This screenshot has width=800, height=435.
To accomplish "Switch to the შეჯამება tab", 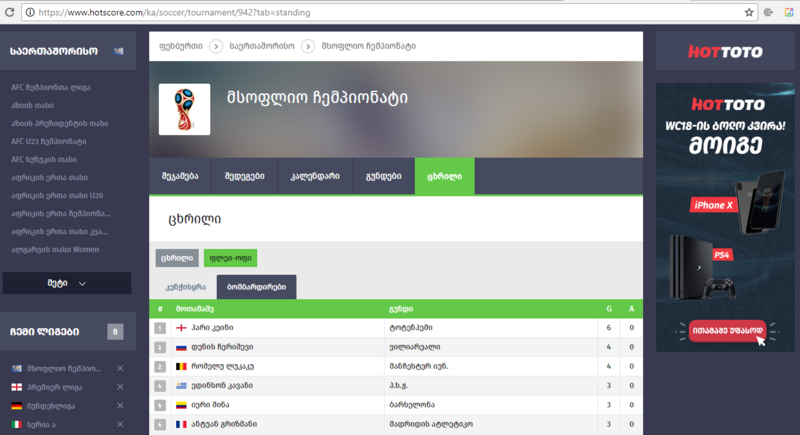I will coord(180,176).
